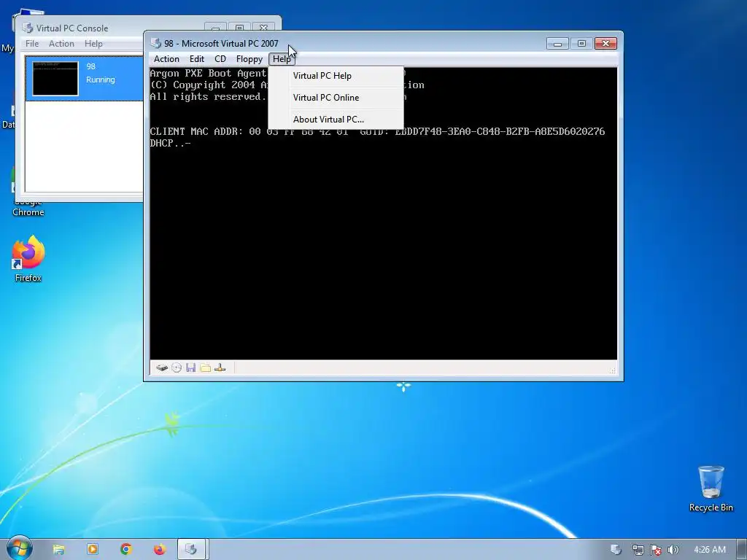Viewport: 747px width, 560px height.
Task: Minimize the 98 Virtual PC window
Action: 557,44
